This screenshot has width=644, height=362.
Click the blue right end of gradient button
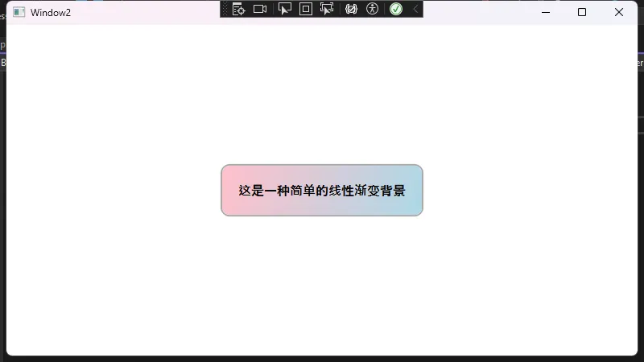point(414,191)
